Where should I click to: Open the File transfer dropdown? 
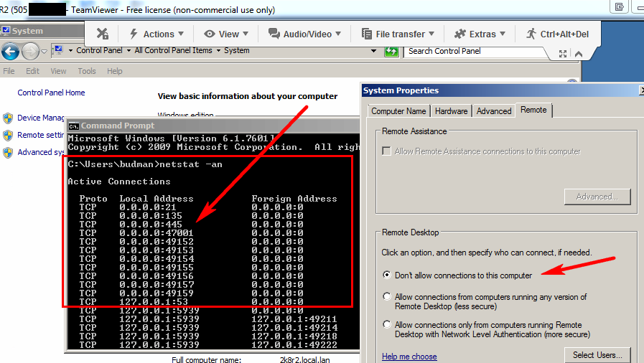click(x=398, y=34)
